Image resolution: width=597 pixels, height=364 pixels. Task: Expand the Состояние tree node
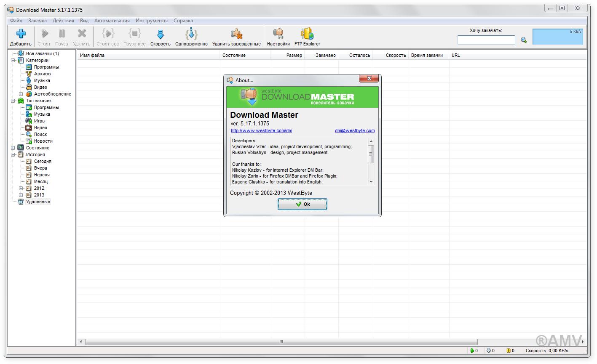13,148
